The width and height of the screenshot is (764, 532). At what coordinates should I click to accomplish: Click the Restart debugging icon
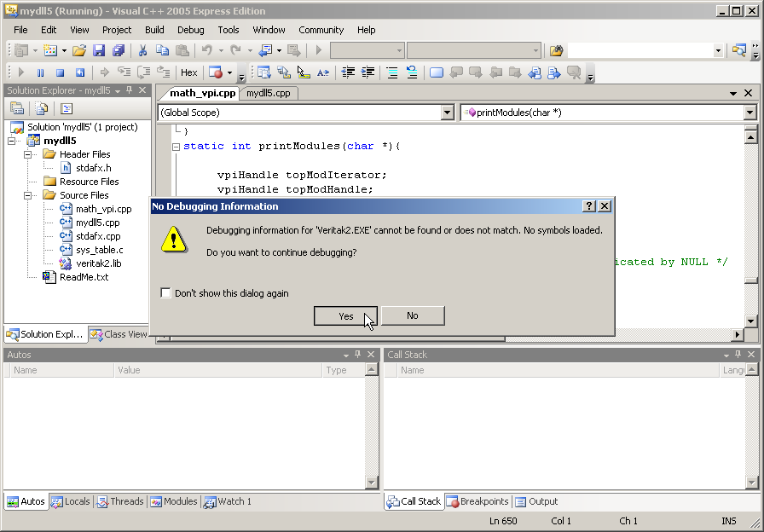click(80, 73)
